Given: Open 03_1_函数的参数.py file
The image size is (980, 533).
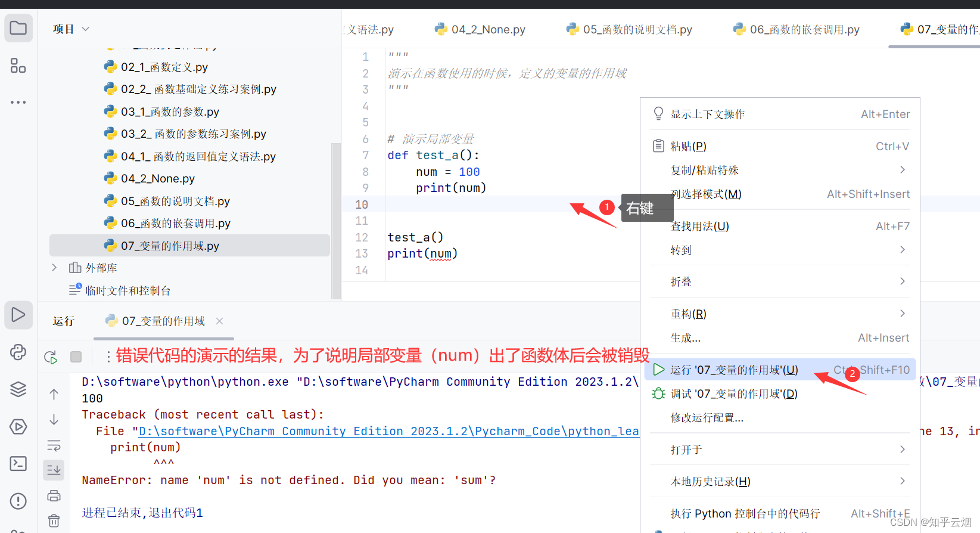Looking at the screenshot, I should [x=161, y=111].
